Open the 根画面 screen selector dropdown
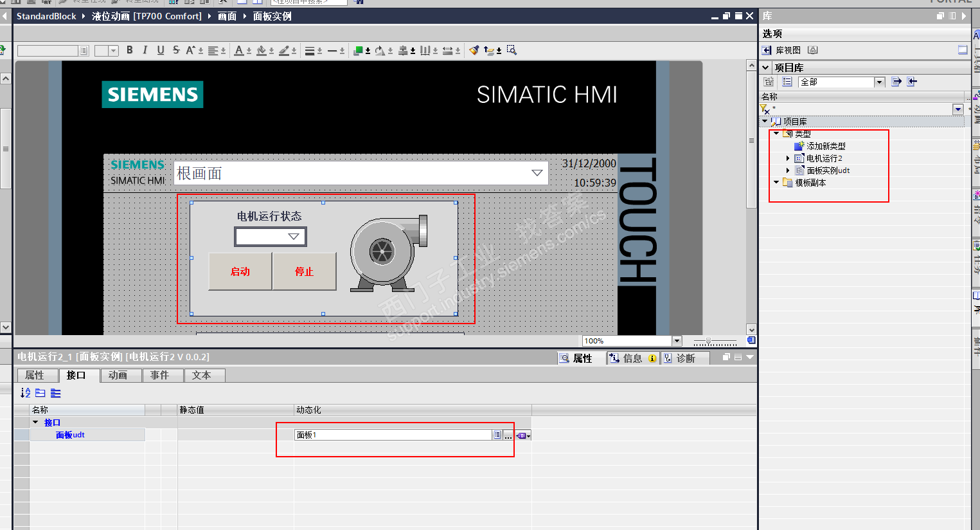The width and height of the screenshot is (980, 530). click(537, 173)
